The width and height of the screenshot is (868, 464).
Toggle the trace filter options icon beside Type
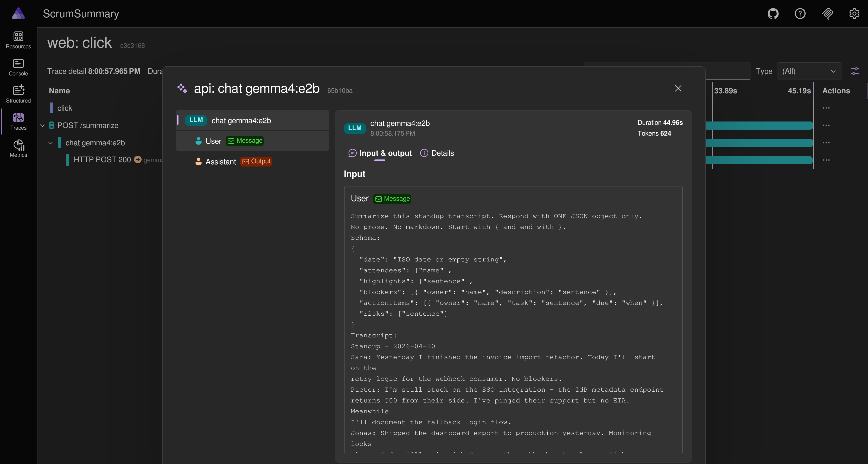pyautogui.click(x=855, y=71)
